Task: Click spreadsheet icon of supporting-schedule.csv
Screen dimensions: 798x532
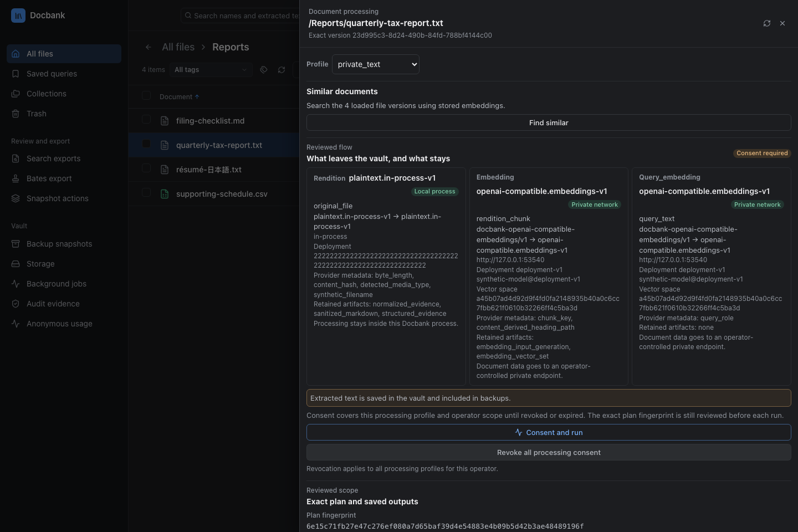Action: point(165,194)
